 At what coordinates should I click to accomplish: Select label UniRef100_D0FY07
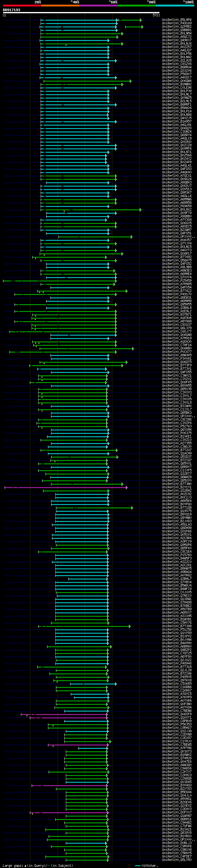(x=177, y=812)
